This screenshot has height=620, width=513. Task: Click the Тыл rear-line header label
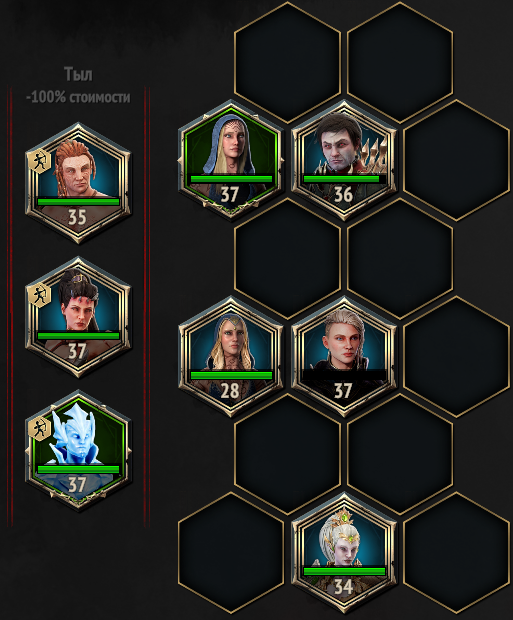(x=78, y=74)
